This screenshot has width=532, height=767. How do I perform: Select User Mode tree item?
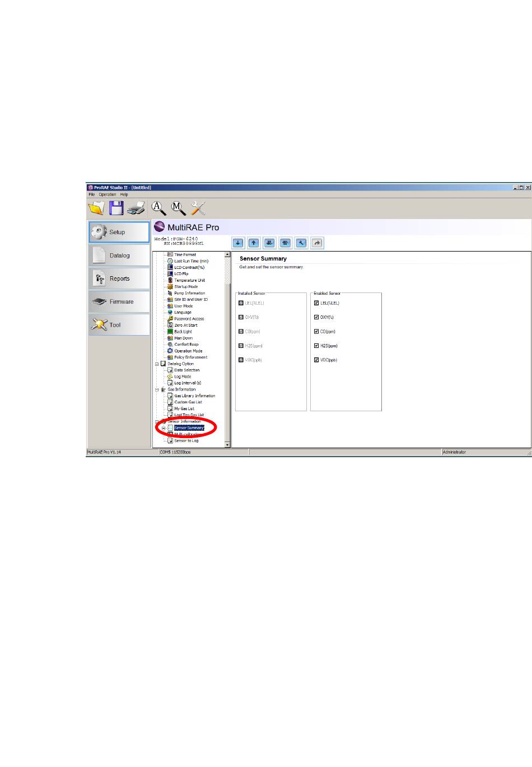coord(184,306)
